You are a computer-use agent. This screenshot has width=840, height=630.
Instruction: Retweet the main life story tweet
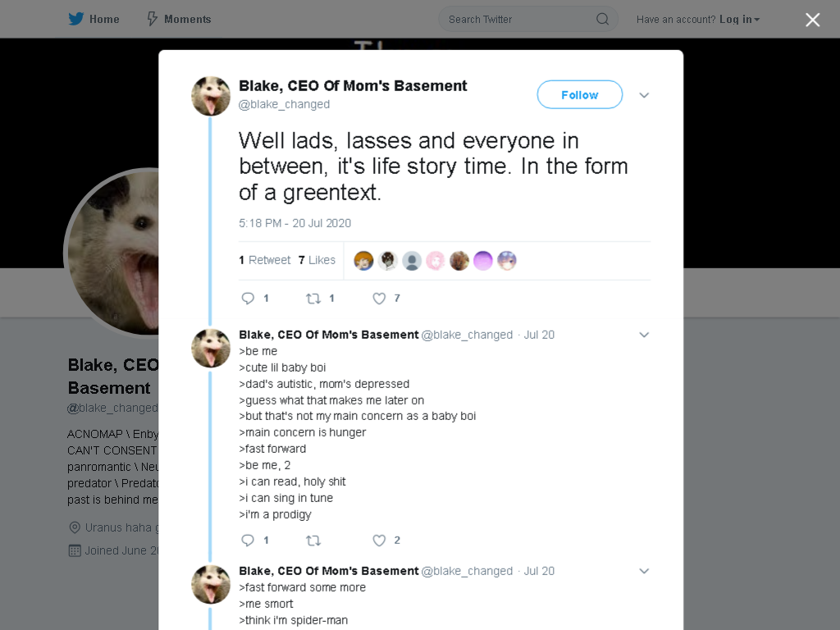pyautogui.click(x=313, y=299)
